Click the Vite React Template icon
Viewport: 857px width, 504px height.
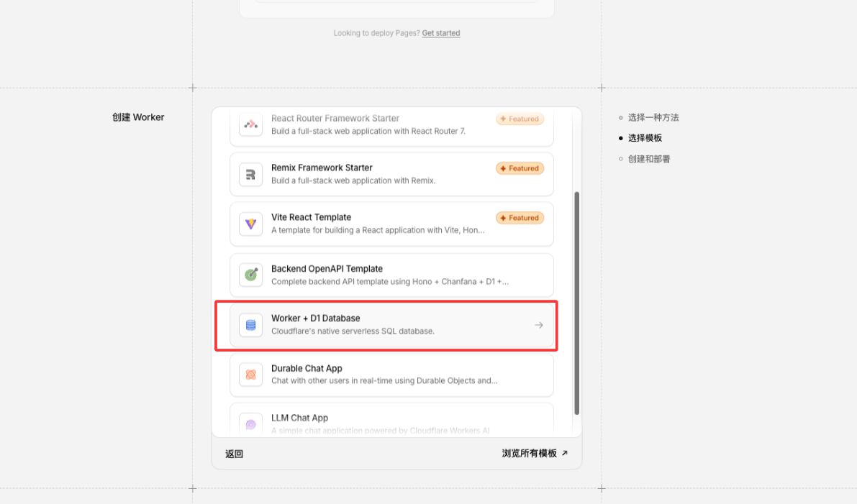(x=250, y=224)
